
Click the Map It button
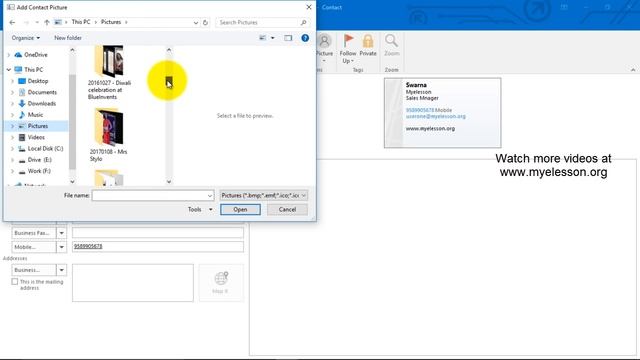tap(221, 283)
